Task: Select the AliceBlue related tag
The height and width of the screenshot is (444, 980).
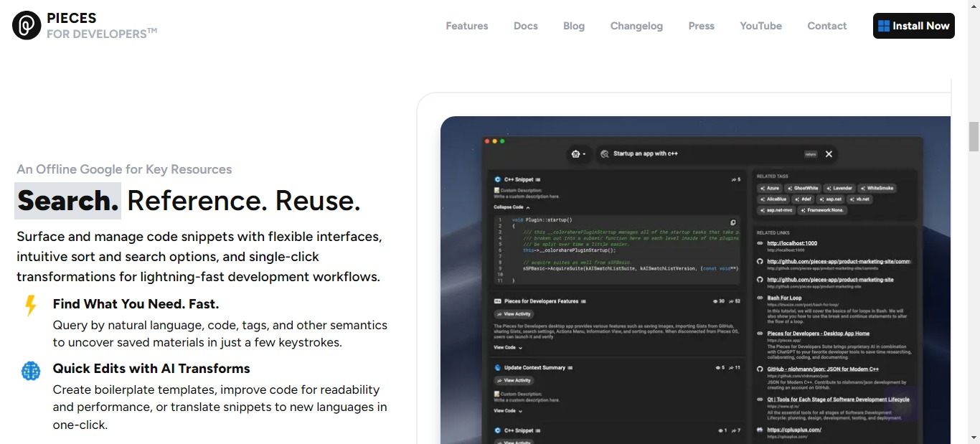Action: coord(774,199)
